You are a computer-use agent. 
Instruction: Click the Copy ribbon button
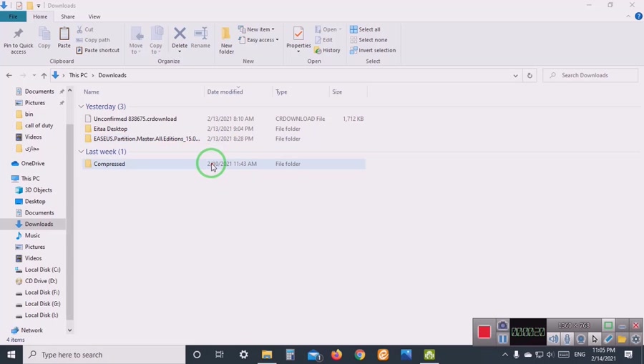(44, 38)
